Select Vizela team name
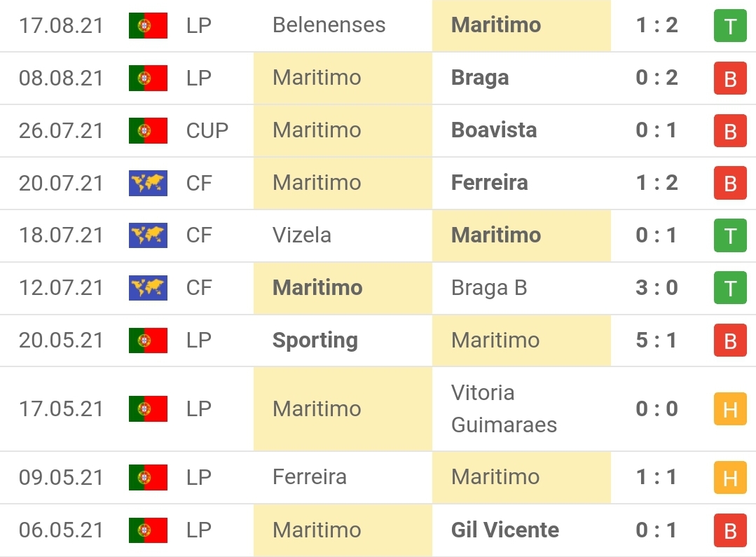 point(302,235)
